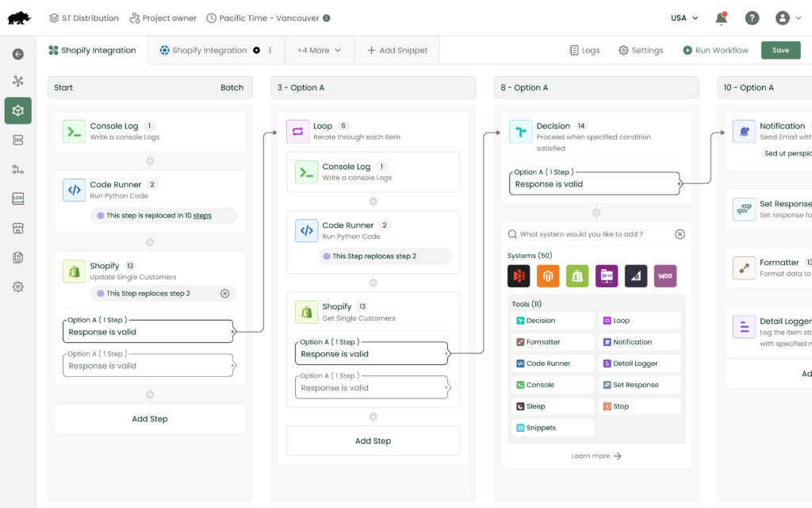This screenshot has height=508, width=812.
Task: Expand the '+4 More' tabs dropdown
Action: point(320,50)
